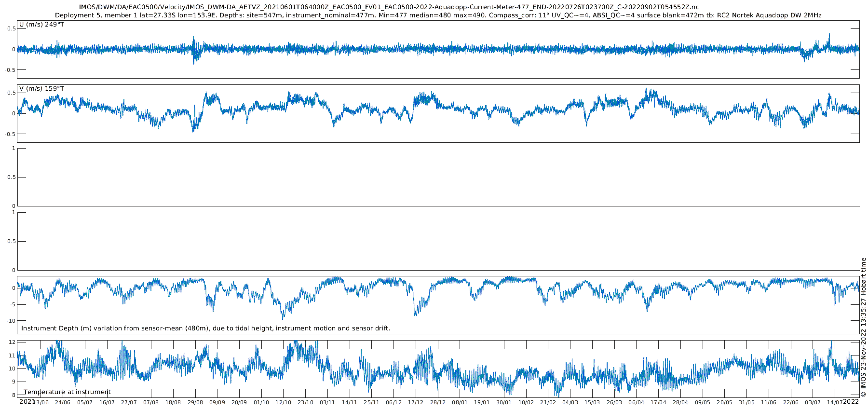
Task: Click the 'U (m/s) 249°T' panel label
Action: coord(41,25)
